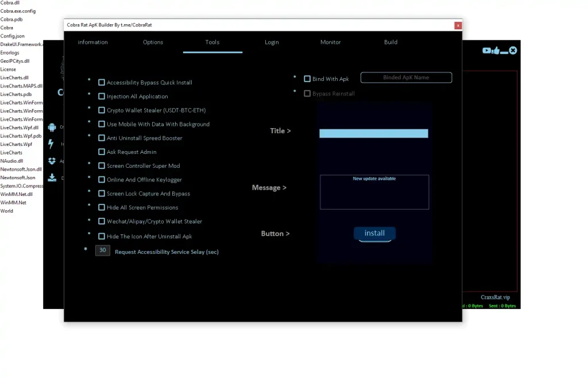Viewport: 588px width, 378px height.
Task: Open the Build tab
Action: [390, 42]
